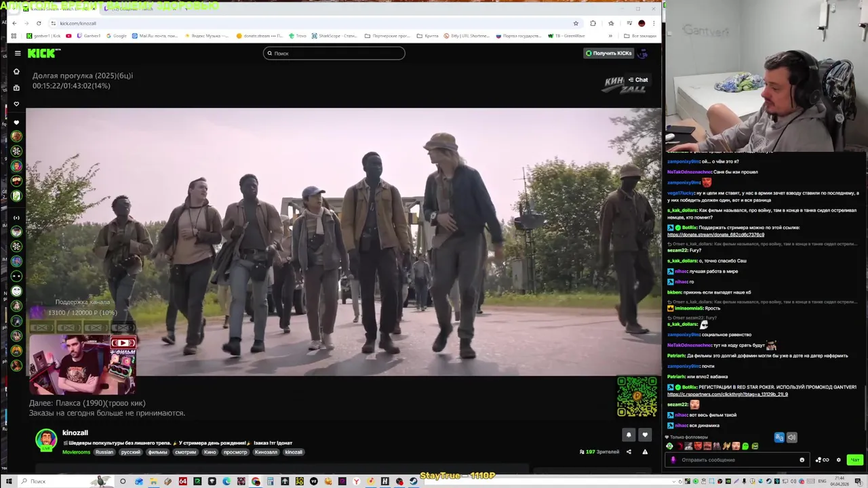Image resolution: width=868 pixels, height=488 pixels.
Task: Click into the Kick Поиск search field
Action: [x=334, y=53]
